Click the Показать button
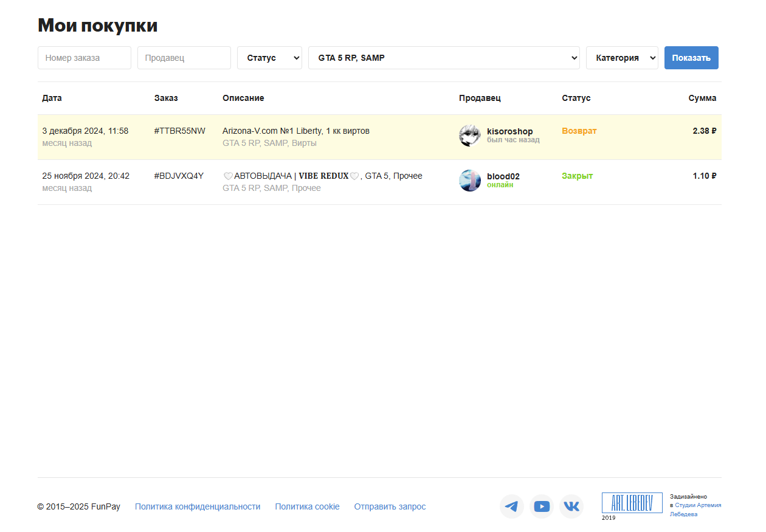This screenshot has height=532, width=766. point(691,58)
